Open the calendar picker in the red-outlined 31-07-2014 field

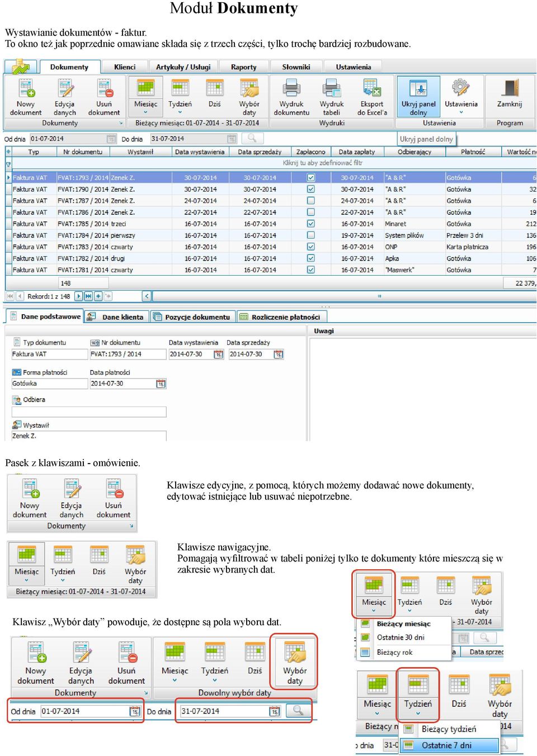(274, 711)
